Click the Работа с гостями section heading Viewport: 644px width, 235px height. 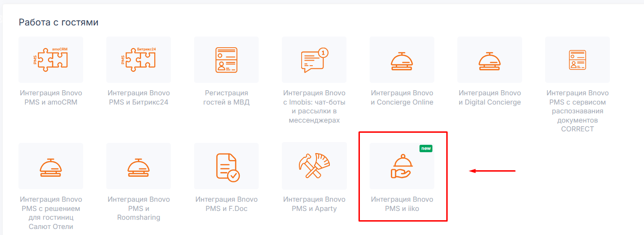(58, 22)
